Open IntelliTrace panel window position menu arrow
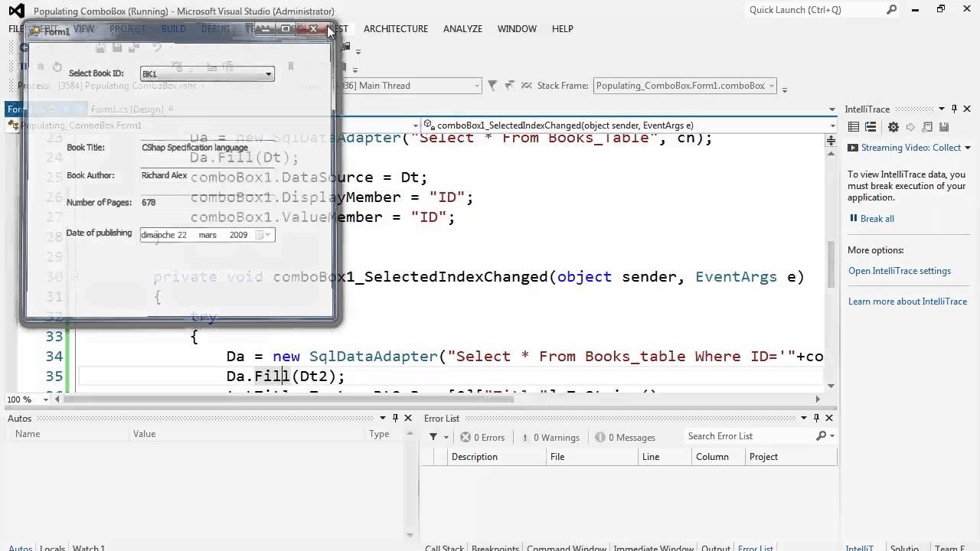This screenshot has width=980, height=551. (941, 109)
